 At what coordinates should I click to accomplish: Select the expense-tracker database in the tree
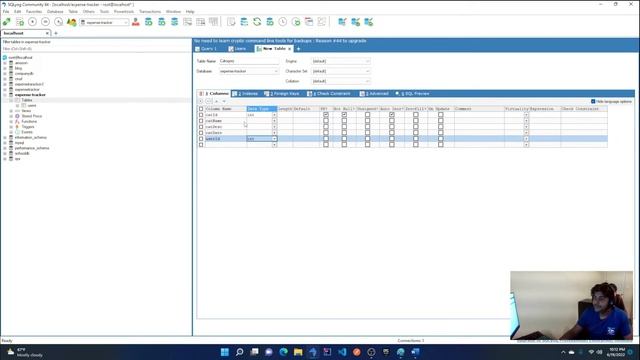click(30, 95)
